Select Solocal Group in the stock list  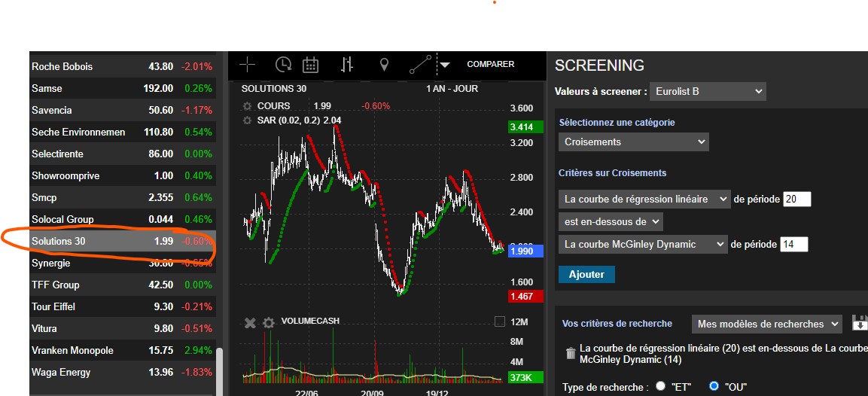123,219
